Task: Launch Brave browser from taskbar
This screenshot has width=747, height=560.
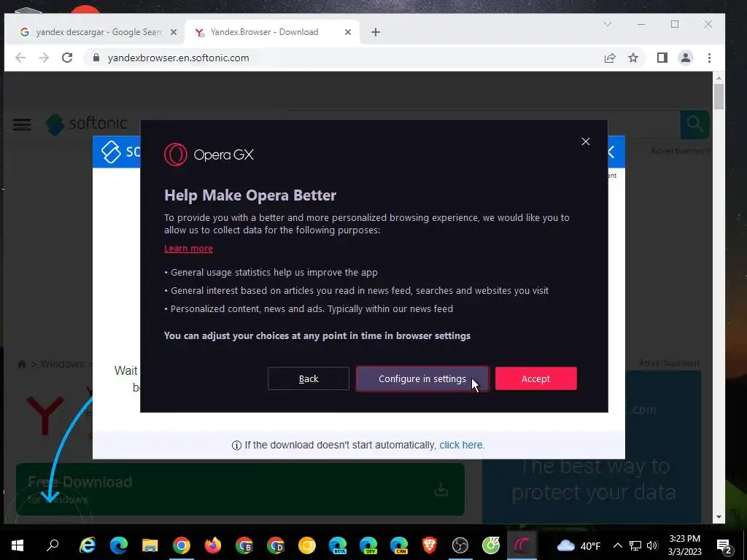Action: tap(430, 545)
